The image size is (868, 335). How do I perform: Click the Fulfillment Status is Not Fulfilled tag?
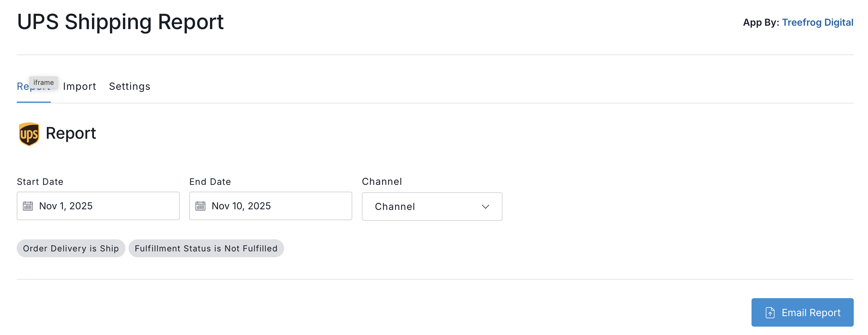coord(206,249)
